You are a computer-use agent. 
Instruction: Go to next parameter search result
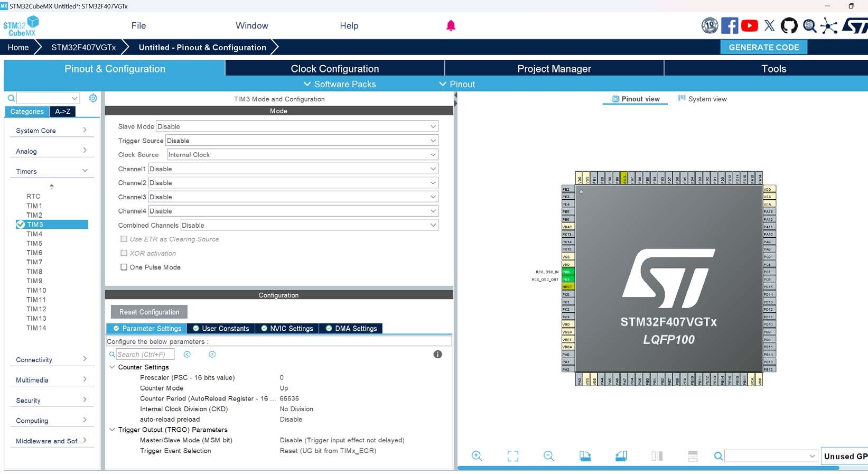212,355
